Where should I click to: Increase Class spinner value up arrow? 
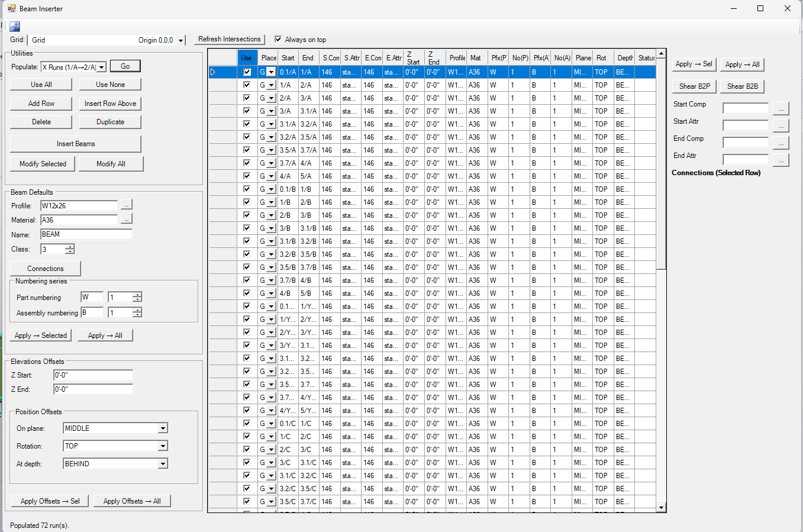click(x=70, y=247)
